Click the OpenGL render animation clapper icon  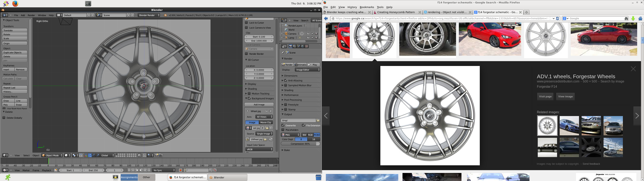161,155
